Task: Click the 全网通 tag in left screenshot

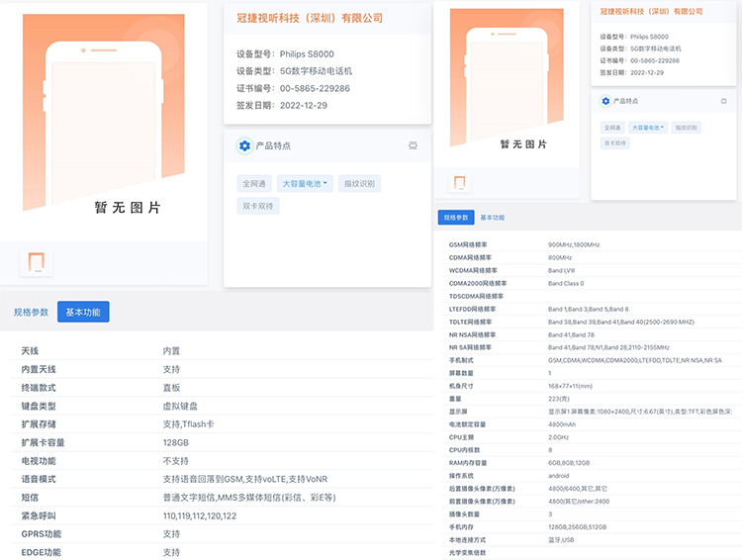Action: [x=254, y=184]
